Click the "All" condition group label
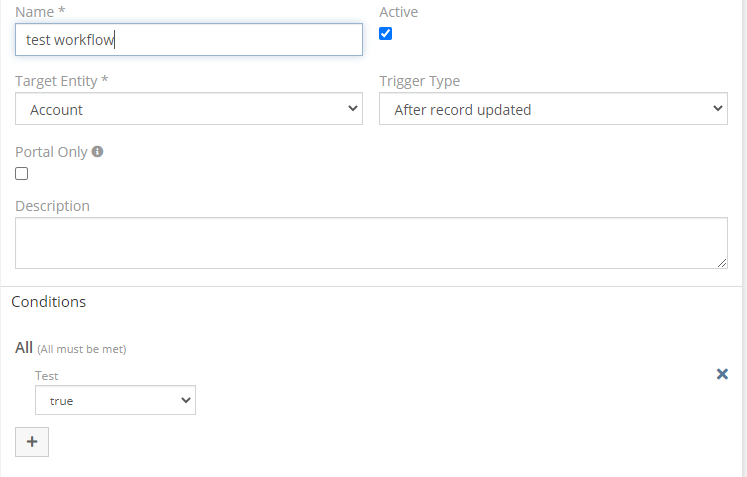747x477 pixels. click(x=24, y=348)
